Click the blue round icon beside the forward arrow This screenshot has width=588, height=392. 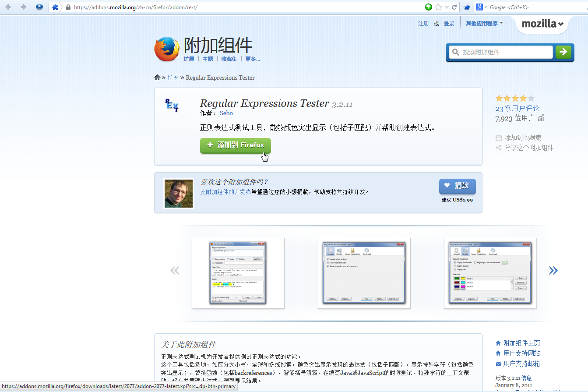39,7
